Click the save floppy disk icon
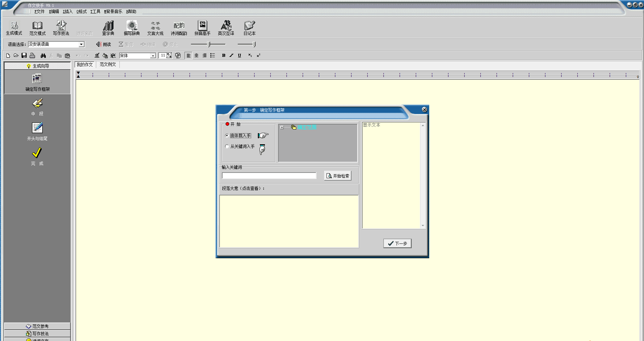644x341 pixels. pos(24,55)
